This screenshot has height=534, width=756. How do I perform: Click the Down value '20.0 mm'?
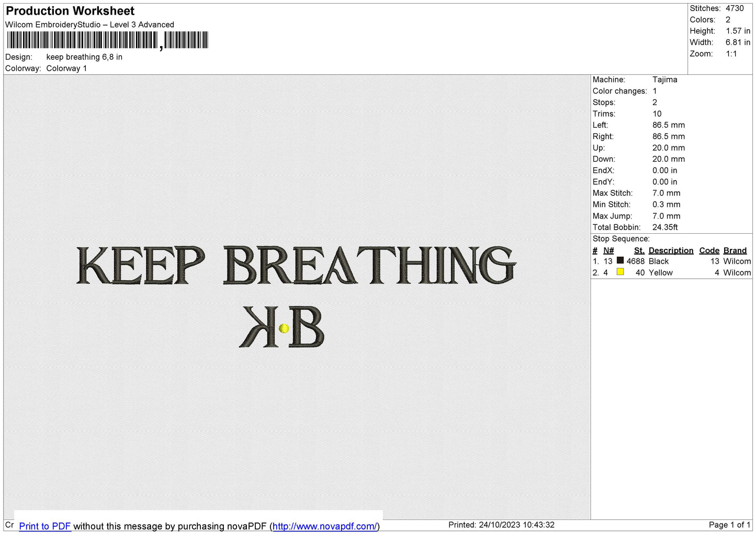click(x=668, y=159)
